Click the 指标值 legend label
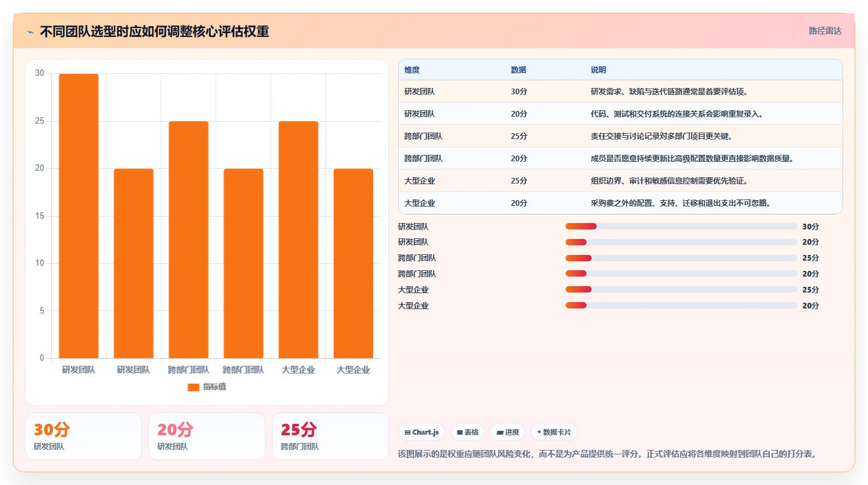Screen dimensions: 868x485 pos(215,387)
